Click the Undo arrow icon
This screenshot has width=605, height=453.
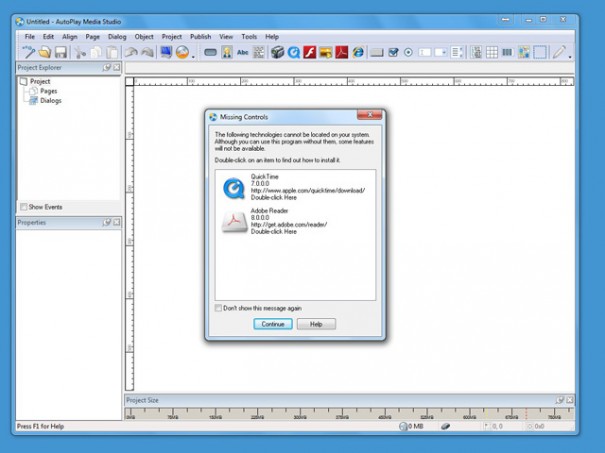click(131, 52)
